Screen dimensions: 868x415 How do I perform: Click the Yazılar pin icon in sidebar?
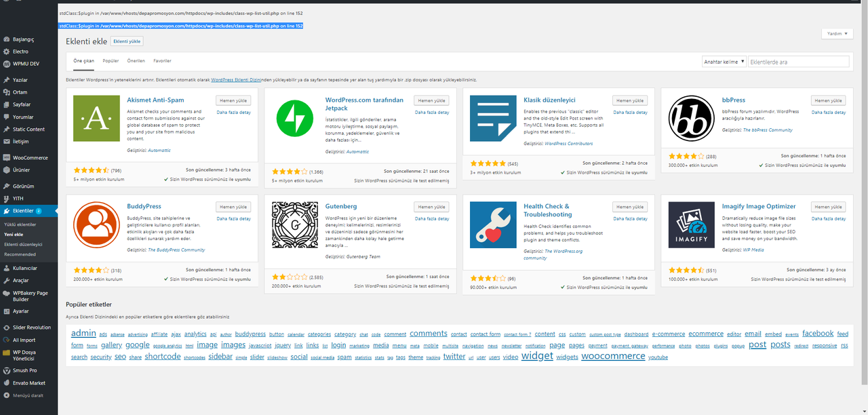point(6,80)
